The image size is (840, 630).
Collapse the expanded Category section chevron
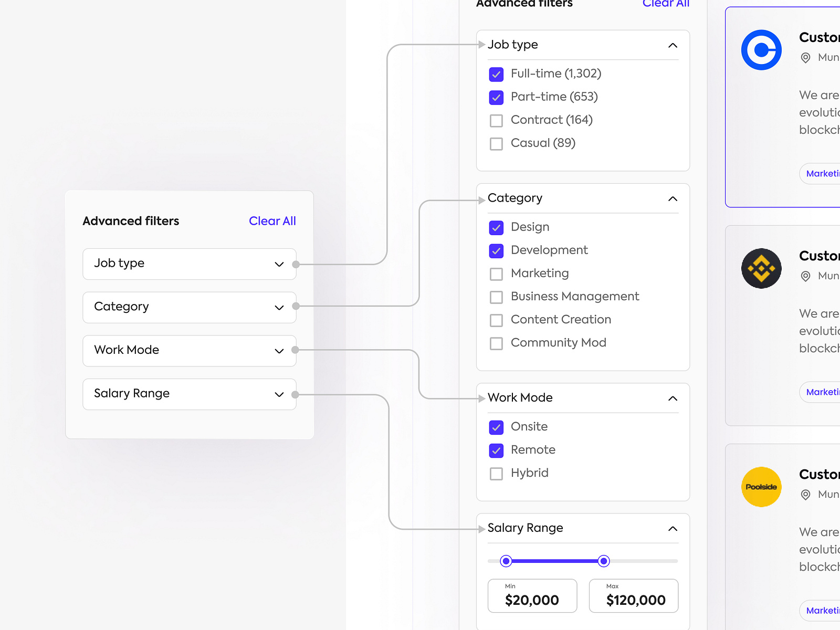pyautogui.click(x=673, y=198)
